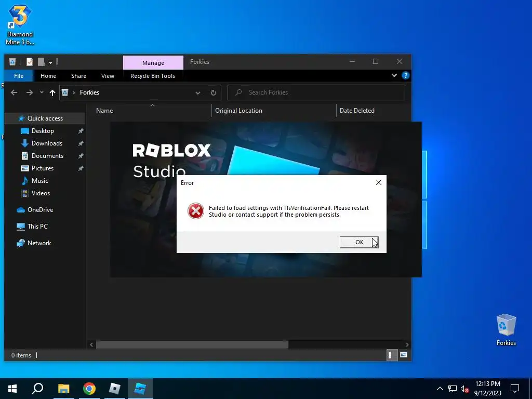Unpin Desktop using its pin icon
This screenshot has height=399, width=532.
pyautogui.click(x=81, y=131)
